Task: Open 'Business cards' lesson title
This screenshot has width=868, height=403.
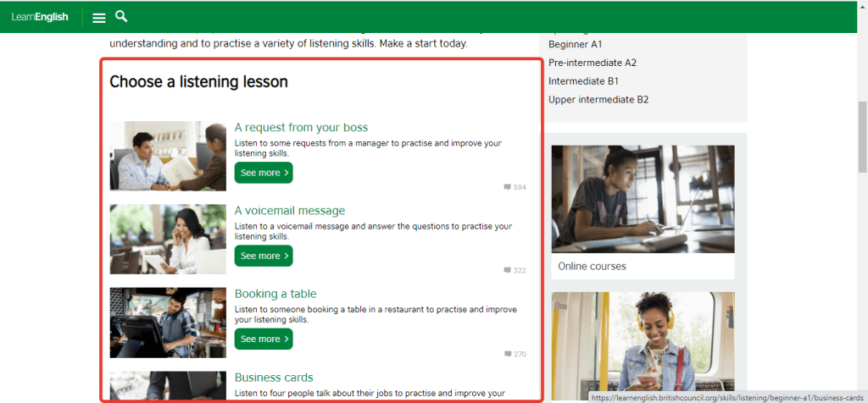Action: coord(274,378)
